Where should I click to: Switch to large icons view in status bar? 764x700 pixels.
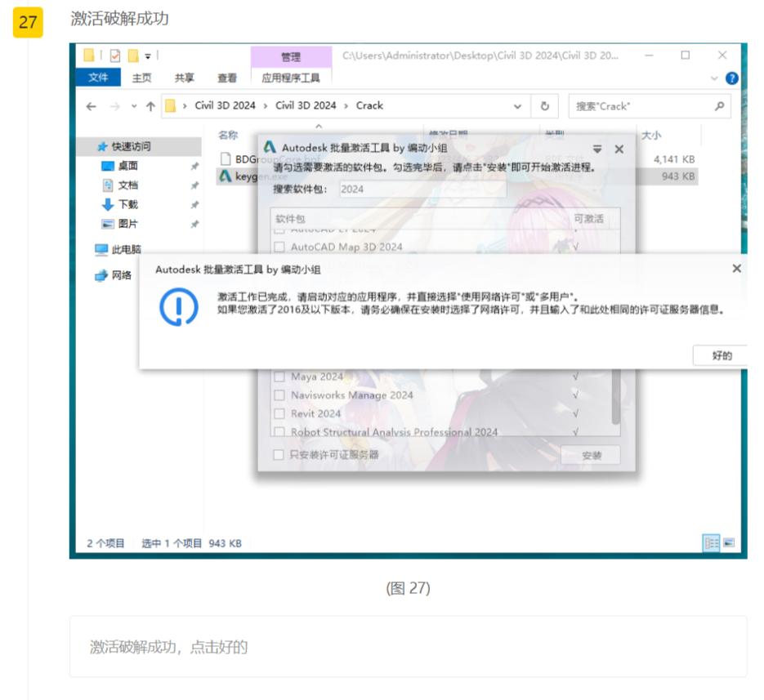(729, 542)
